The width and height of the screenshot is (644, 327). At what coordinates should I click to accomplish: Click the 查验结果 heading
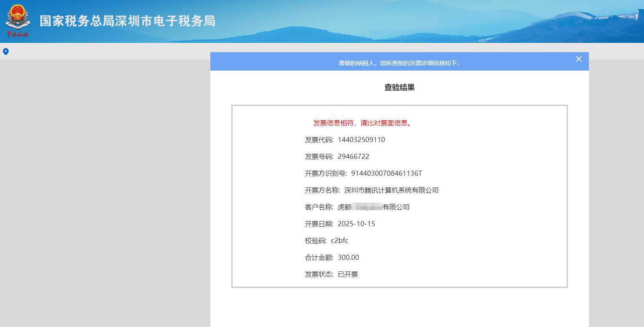pyautogui.click(x=400, y=87)
